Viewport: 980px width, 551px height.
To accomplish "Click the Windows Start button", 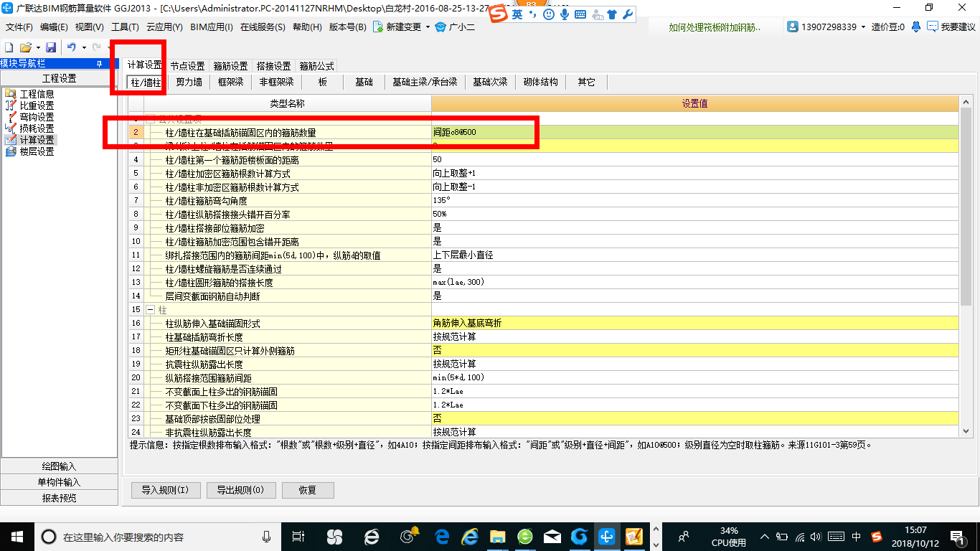I will tap(17, 536).
